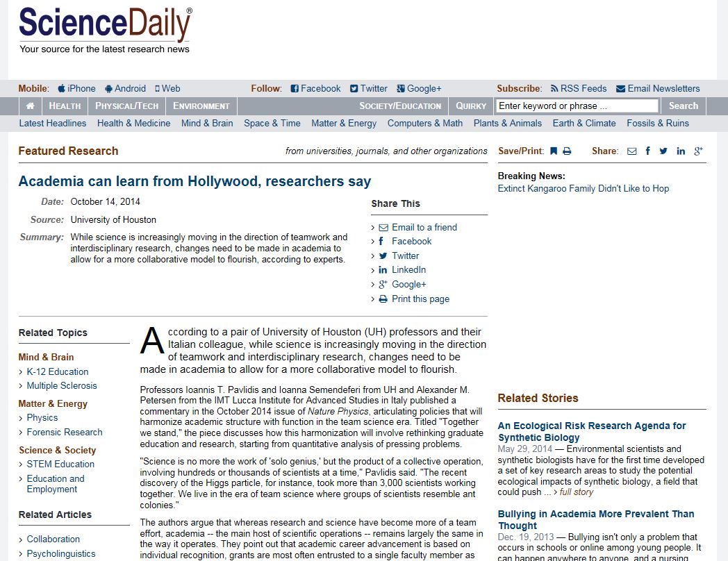The image size is (728, 561).
Task: Click Email to a friend link
Action: pyautogui.click(x=424, y=227)
